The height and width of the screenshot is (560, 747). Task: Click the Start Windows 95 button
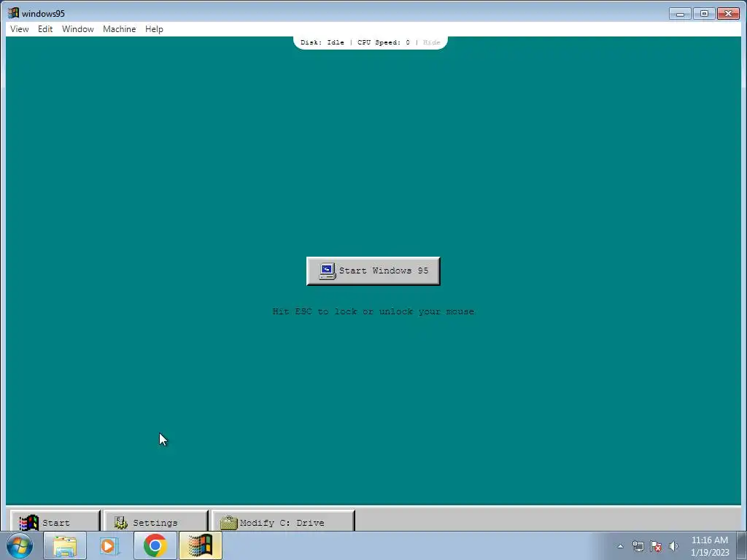[373, 271]
